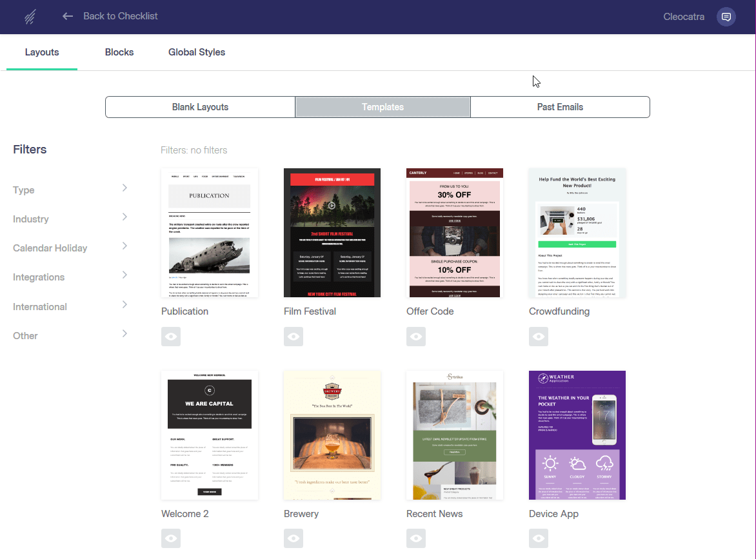Click the Film Festival template title
Screen dimensions: 756x559
(310, 311)
